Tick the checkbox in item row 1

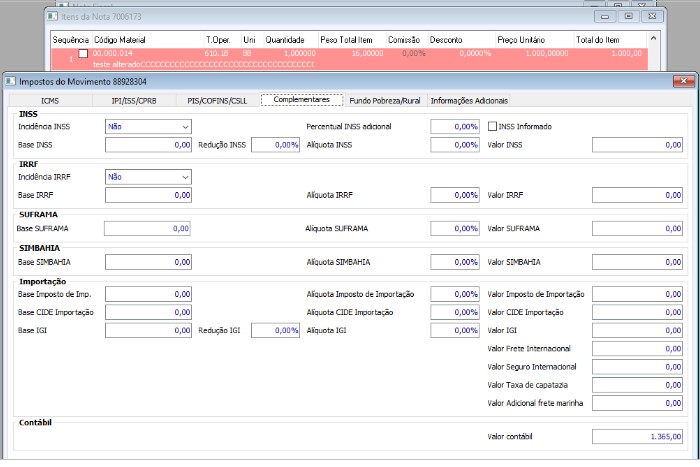[x=83, y=53]
